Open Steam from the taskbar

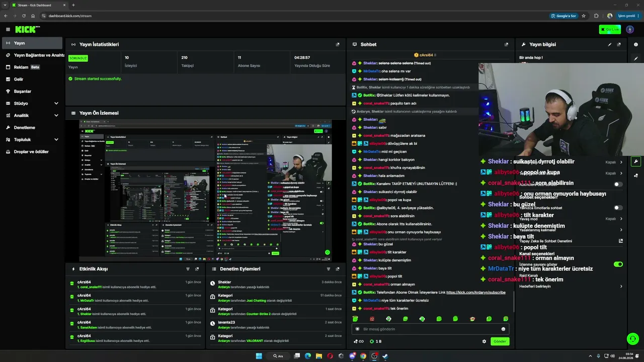385,356
